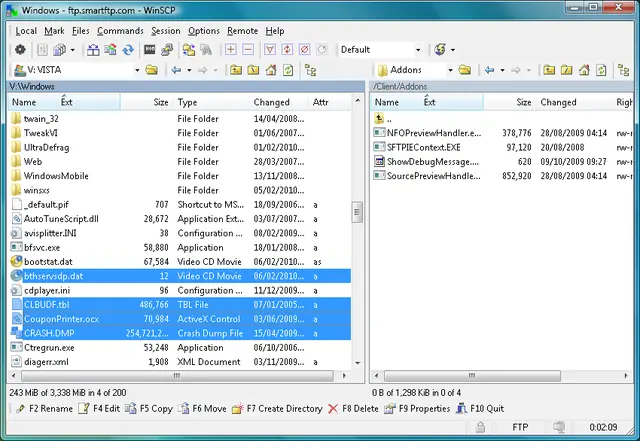Open the Commands menu
Viewport: 640px width, 441px height.
[120, 31]
